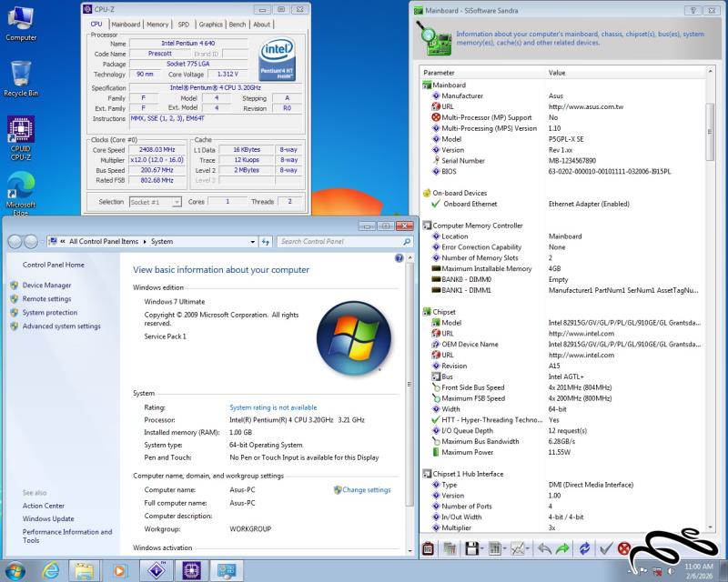Click the CPU-Z icon in the taskbar
The image size is (728, 582).
tap(190, 570)
